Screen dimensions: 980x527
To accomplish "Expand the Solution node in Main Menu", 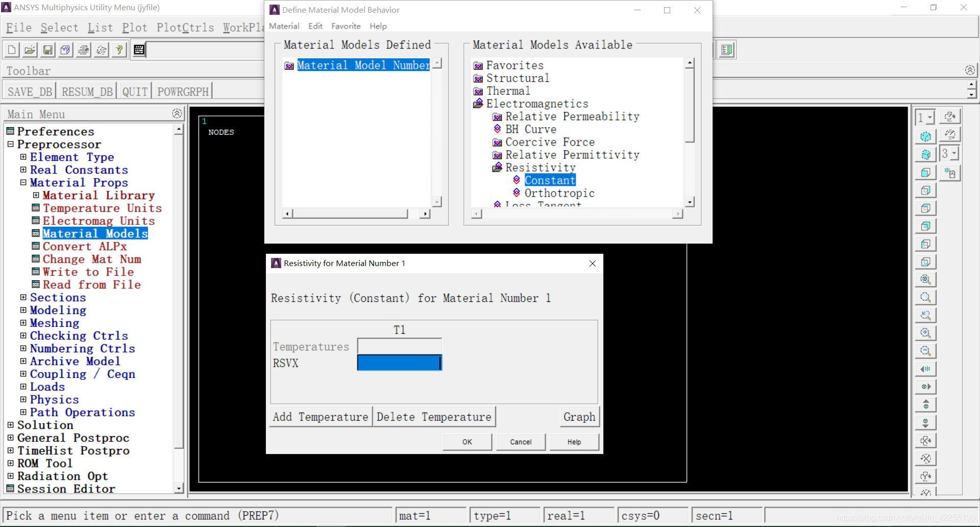I will pos(10,425).
